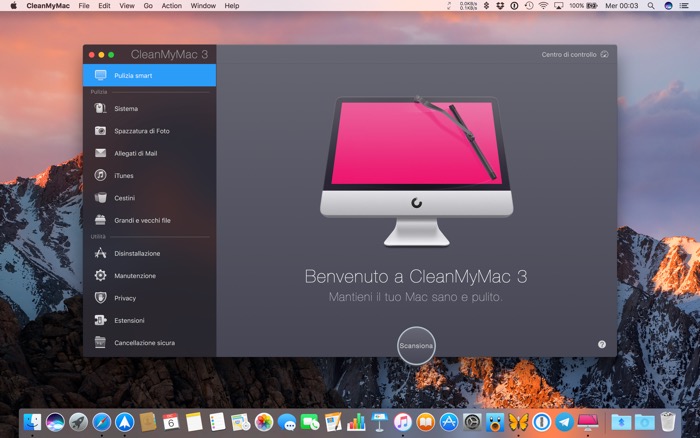Screen dimensions: 700x438
Task: Open 1Password in the Dock
Action: tap(542, 422)
